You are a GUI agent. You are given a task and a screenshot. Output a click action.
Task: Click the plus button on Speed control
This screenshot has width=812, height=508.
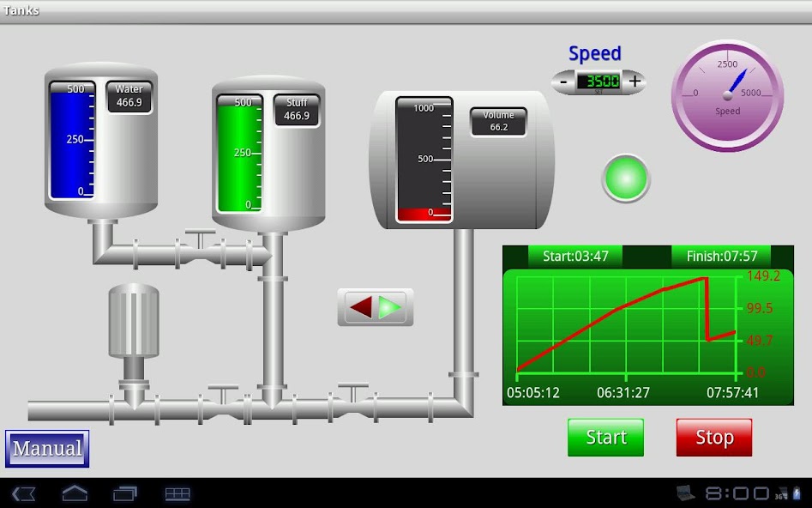635,82
